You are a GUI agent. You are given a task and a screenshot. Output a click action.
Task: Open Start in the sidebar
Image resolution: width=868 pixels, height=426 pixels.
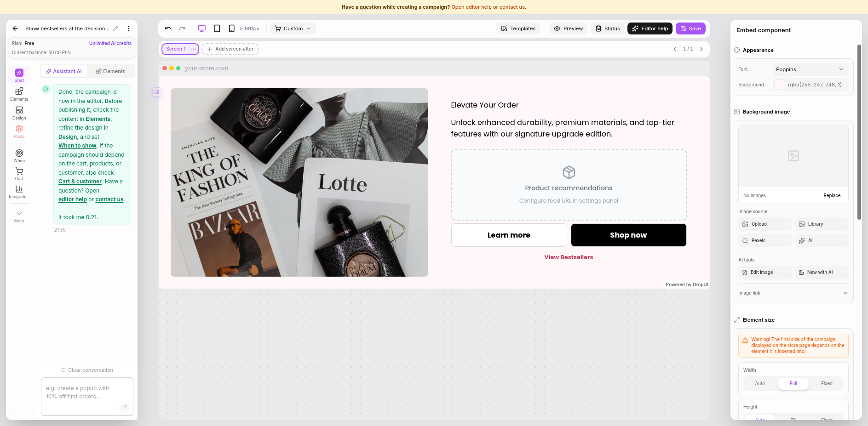(19, 75)
